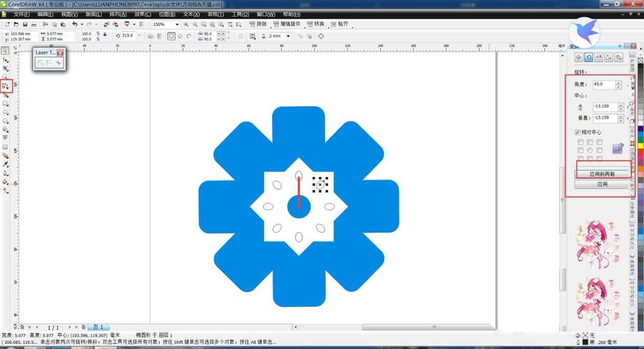
Task: Click the 增强插件 toolbar button
Action: click(287, 24)
